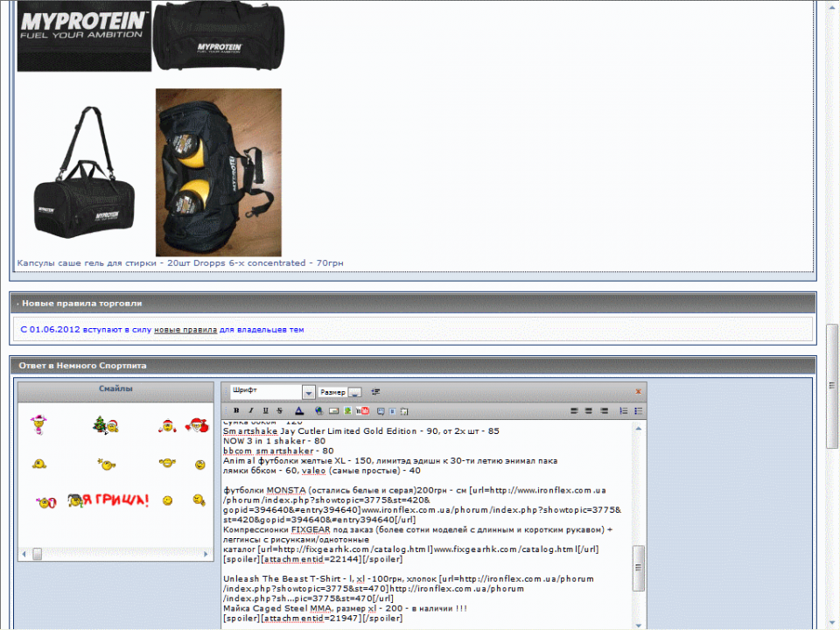
Task: Close the editor with red X
Action: pyautogui.click(x=638, y=391)
